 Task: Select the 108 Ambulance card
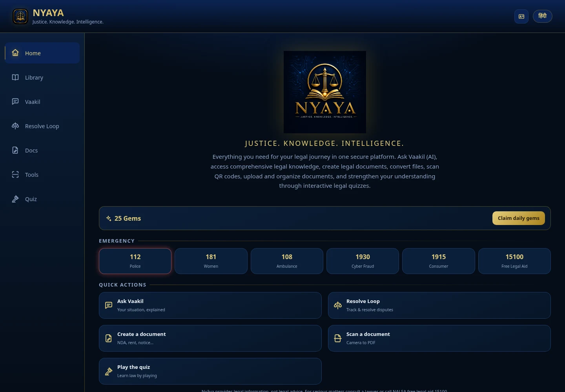[x=287, y=261]
